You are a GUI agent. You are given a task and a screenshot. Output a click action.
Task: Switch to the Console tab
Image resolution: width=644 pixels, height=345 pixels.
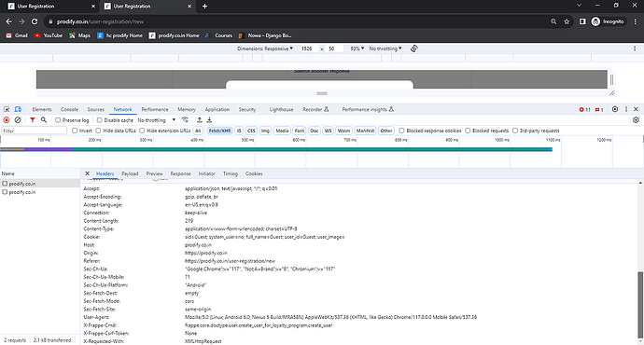tap(69, 109)
